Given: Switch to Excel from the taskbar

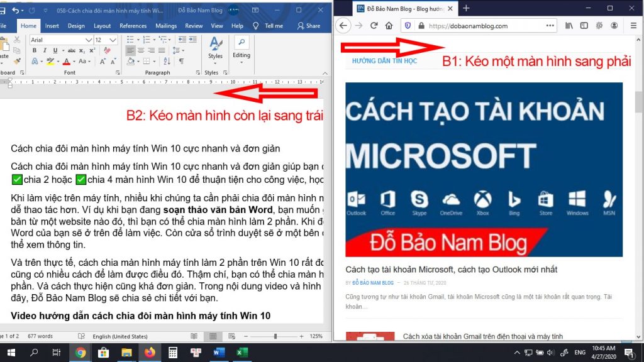Looking at the screenshot, I should pos(242,353).
